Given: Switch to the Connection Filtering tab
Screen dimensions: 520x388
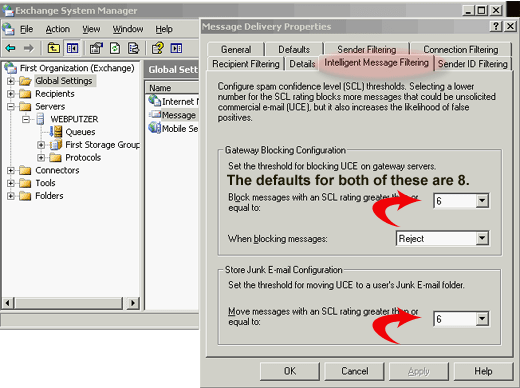Looking at the screenshot, I should tap(461, 50).
